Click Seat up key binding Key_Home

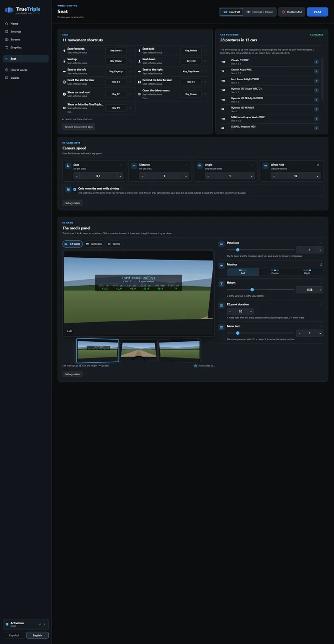(116, 61)
